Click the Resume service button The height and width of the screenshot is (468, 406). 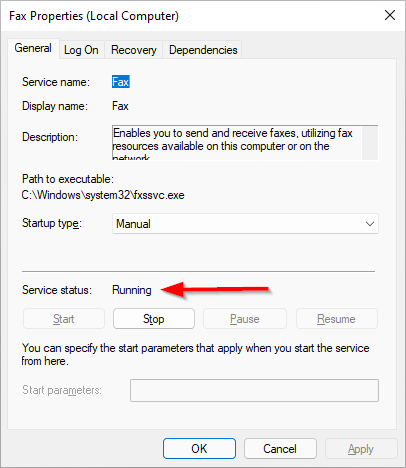[337, 319]
